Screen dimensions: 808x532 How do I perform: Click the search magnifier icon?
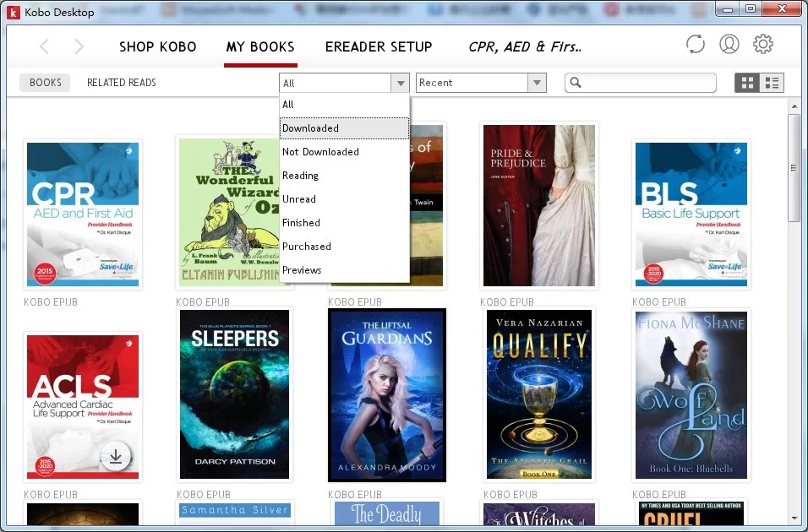pyautogui.click(x=577, y=82)
